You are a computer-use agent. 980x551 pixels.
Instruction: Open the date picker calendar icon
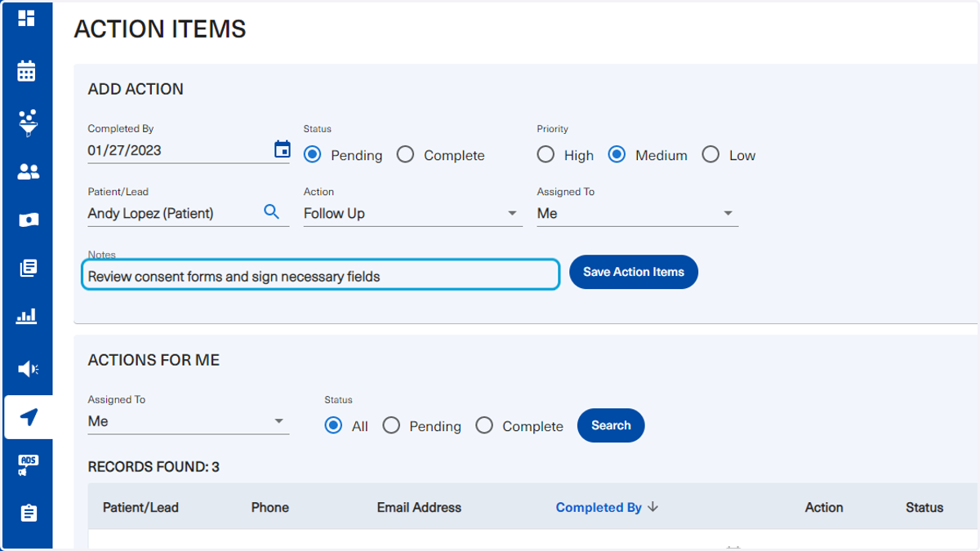tap(282, 149)
